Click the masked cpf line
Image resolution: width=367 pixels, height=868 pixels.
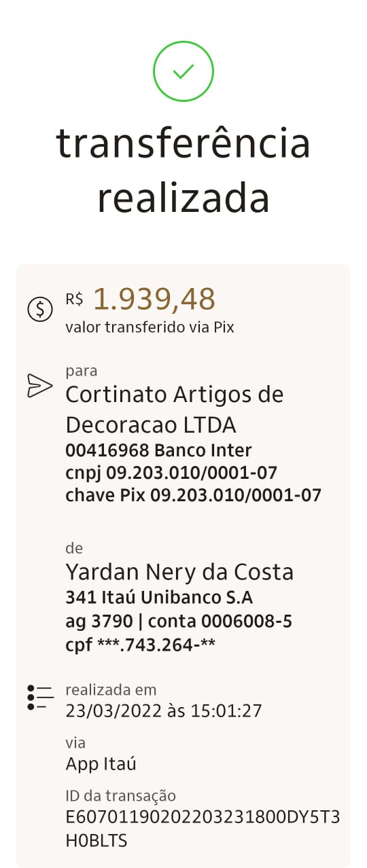click(141, 643)
